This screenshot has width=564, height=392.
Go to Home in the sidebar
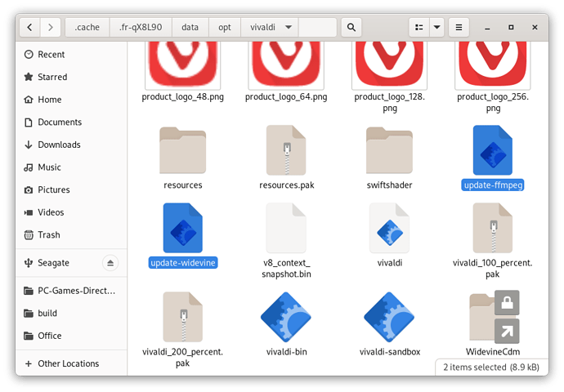[x=71, y=100]
